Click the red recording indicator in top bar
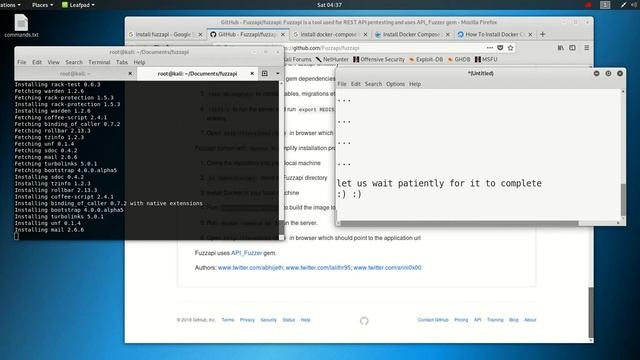The image size is (640, 360). tap(588, 5)
